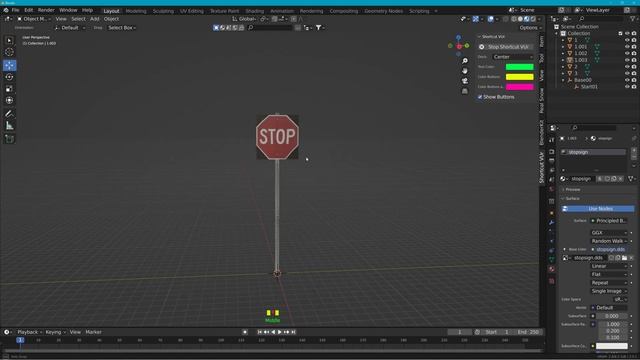Select the Select Box tool in toolbar
The width and height of the screenshot is (640, 360).
pos(9,40)
